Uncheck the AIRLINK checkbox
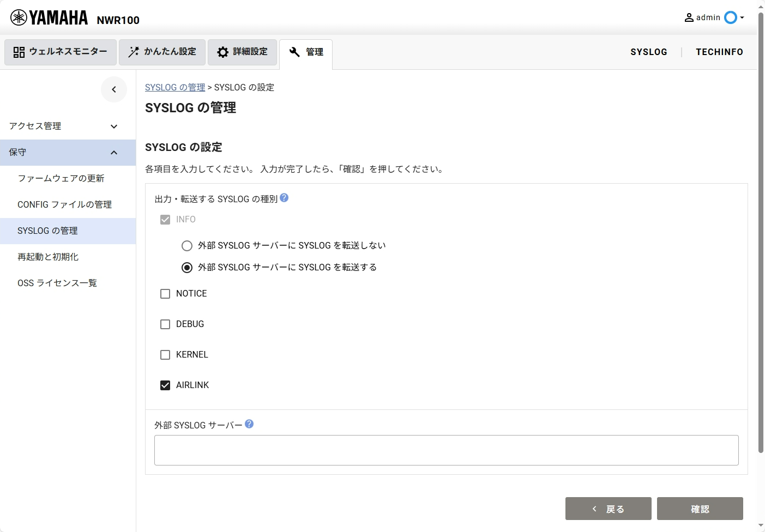Image resolution: width=765 pixels, height=532 pixels. click(165, 385)
